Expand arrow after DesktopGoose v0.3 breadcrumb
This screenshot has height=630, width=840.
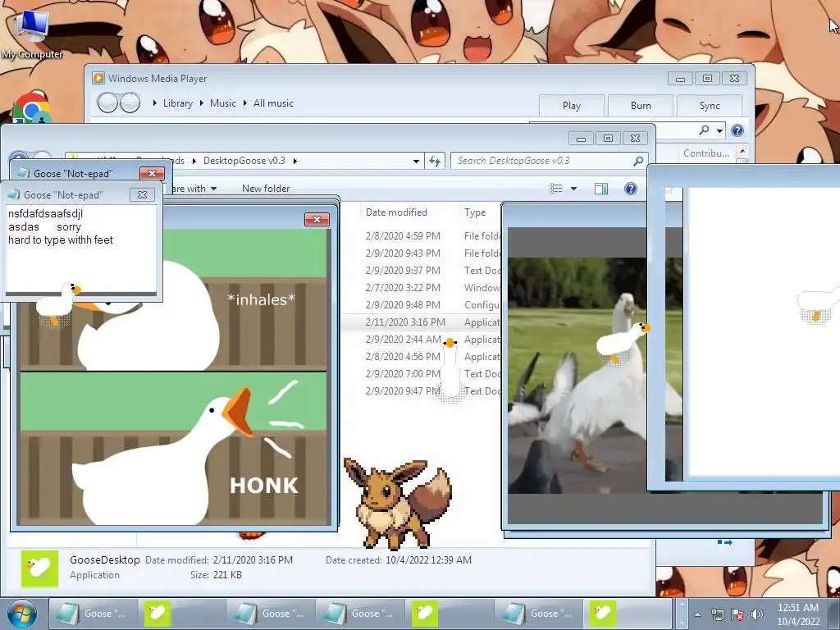(294, 161)
